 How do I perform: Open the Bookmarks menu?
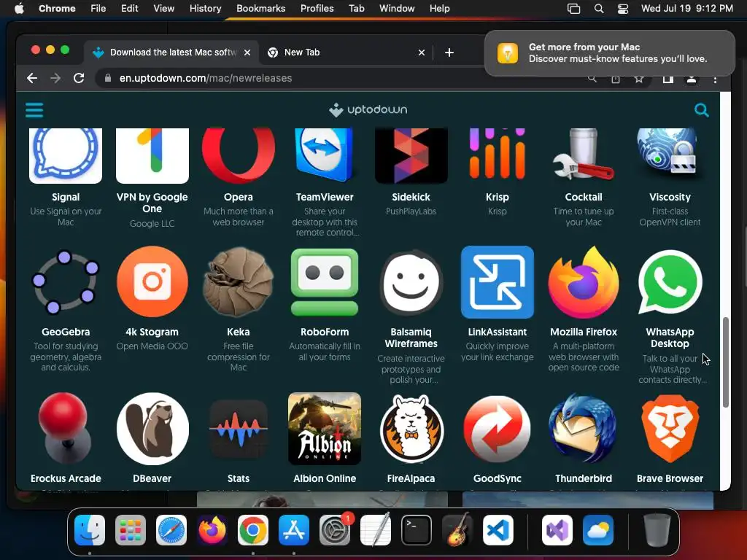[261, 9]
